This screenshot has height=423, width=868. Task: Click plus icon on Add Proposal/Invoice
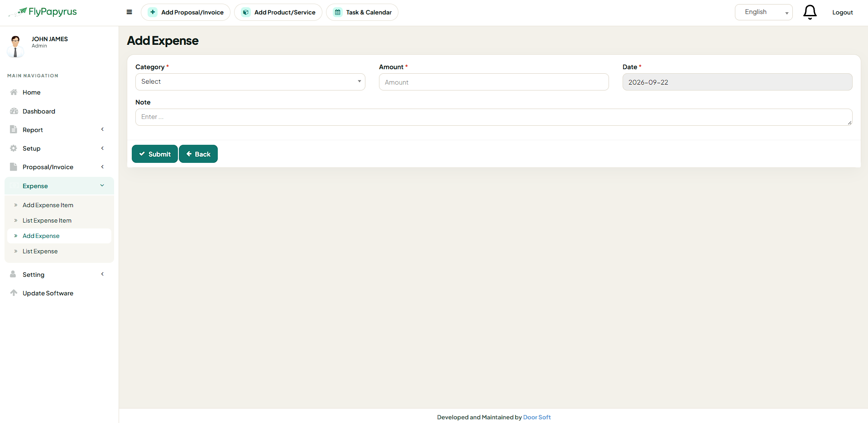pyautogui.click(x=153, y=12)
